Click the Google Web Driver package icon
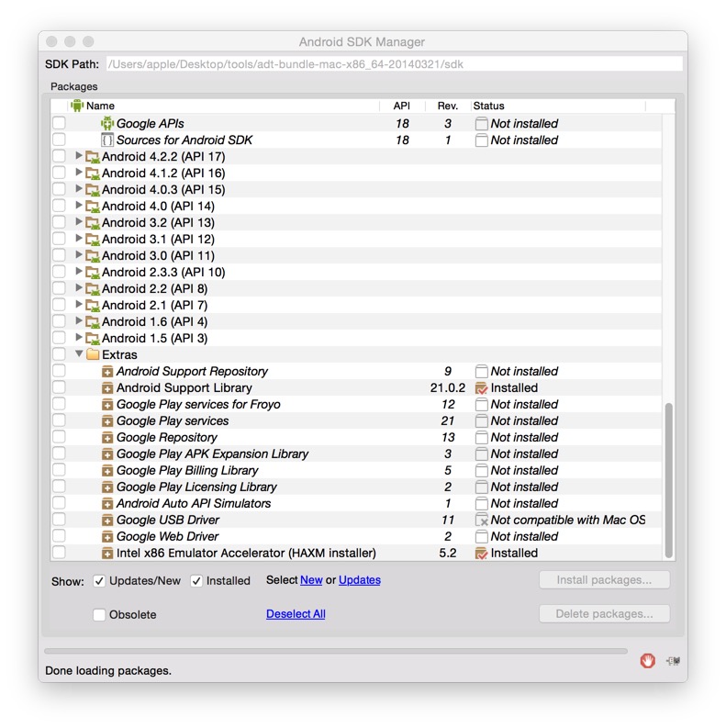 click(107, 537)
